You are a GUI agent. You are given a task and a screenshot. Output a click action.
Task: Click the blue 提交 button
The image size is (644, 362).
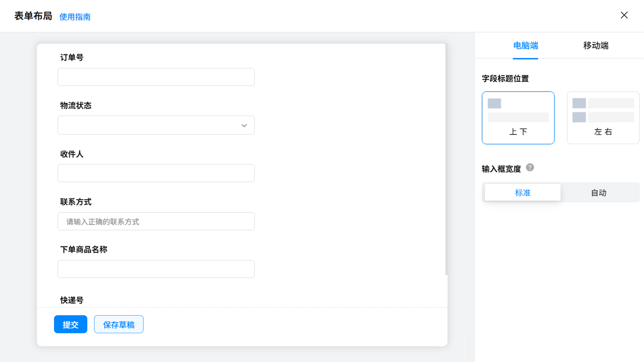(70, 324)
